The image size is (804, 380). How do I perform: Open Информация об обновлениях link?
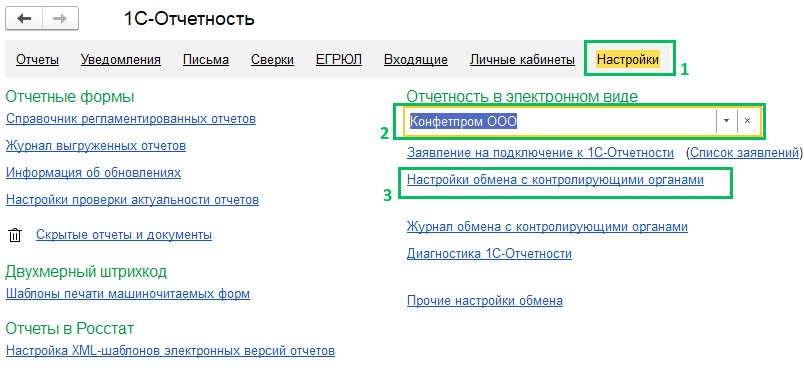pos(93,173)
